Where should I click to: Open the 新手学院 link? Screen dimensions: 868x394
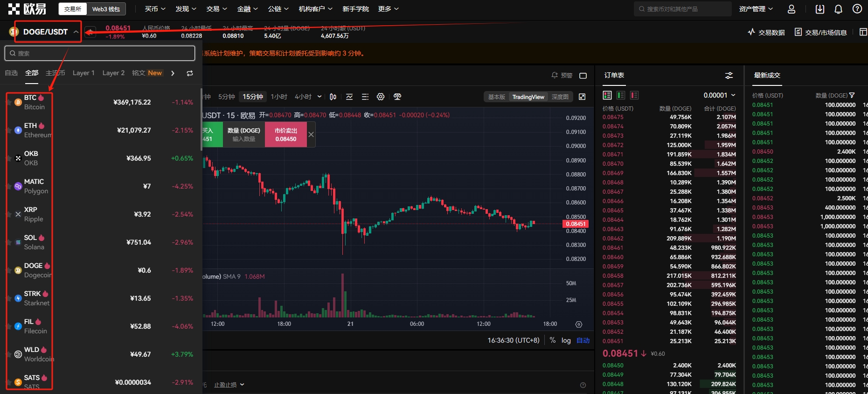(355, 9)
